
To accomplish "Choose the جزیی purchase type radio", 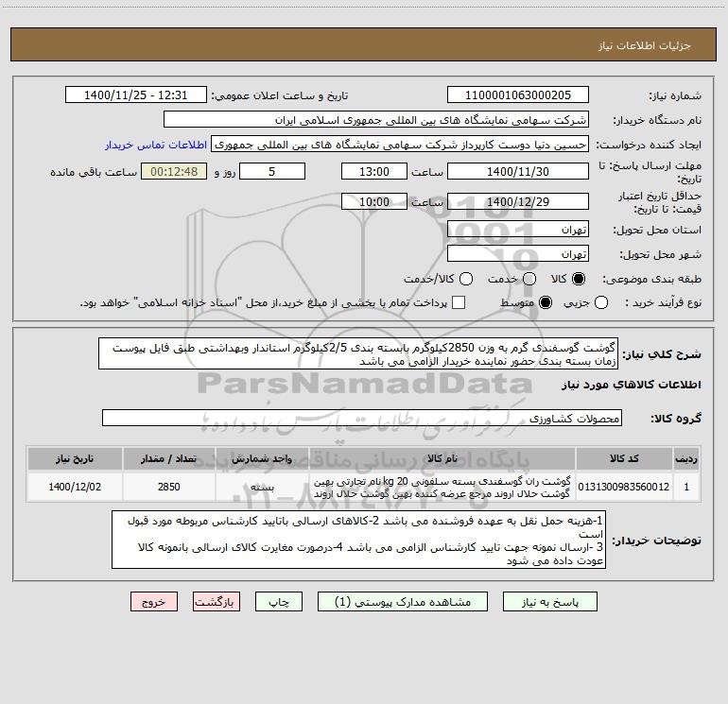I will point(601,302).
